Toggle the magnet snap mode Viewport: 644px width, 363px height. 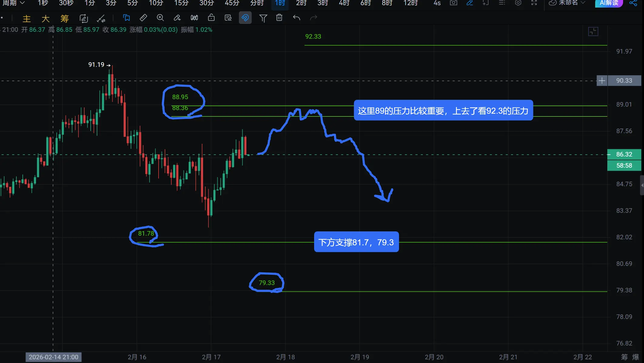(245, 18)
